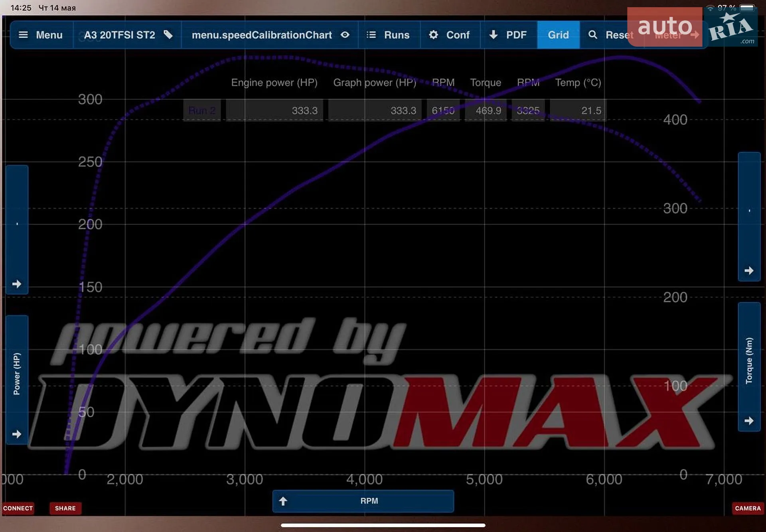The width and height of the screenshot is (766, 532).
Task: Tap the red CAMERA button
Action: (x=748, y=508)
